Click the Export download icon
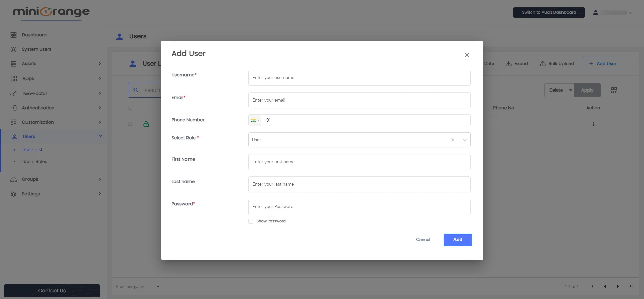Image resolution: width=644 pixels, height=299 pixels. [x=508, y=64]
